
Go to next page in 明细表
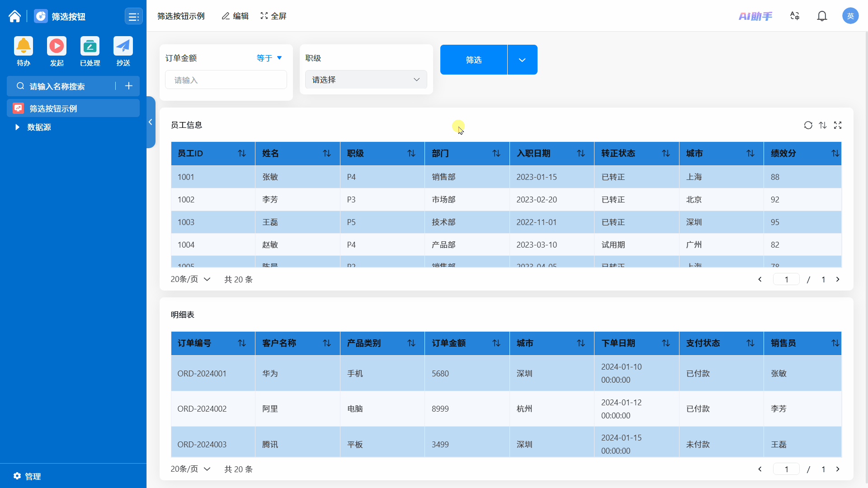(x=838, y=469)
